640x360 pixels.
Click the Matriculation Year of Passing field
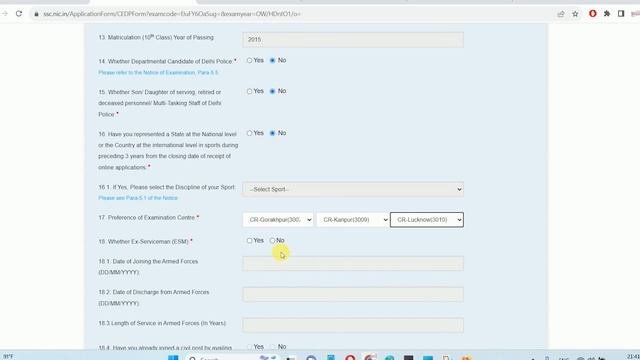[353, 40]
